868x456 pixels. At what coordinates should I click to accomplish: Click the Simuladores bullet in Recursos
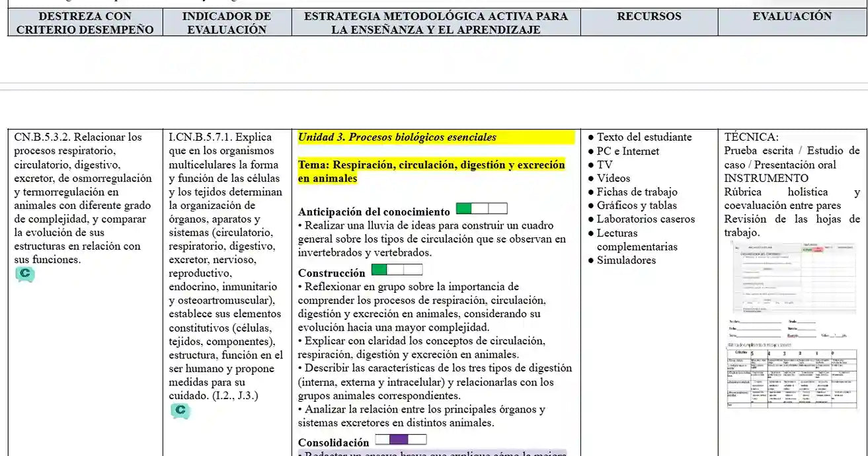tap(626, 260)
